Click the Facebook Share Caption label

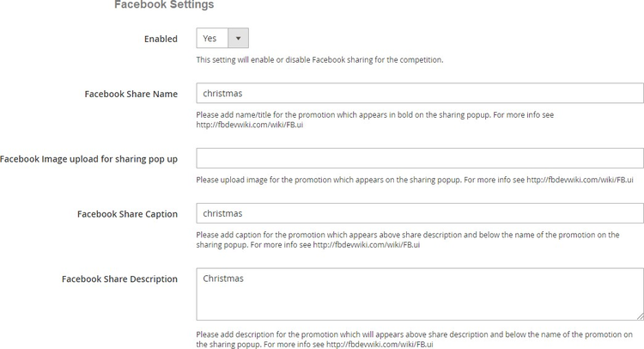(x=127, y=214)
